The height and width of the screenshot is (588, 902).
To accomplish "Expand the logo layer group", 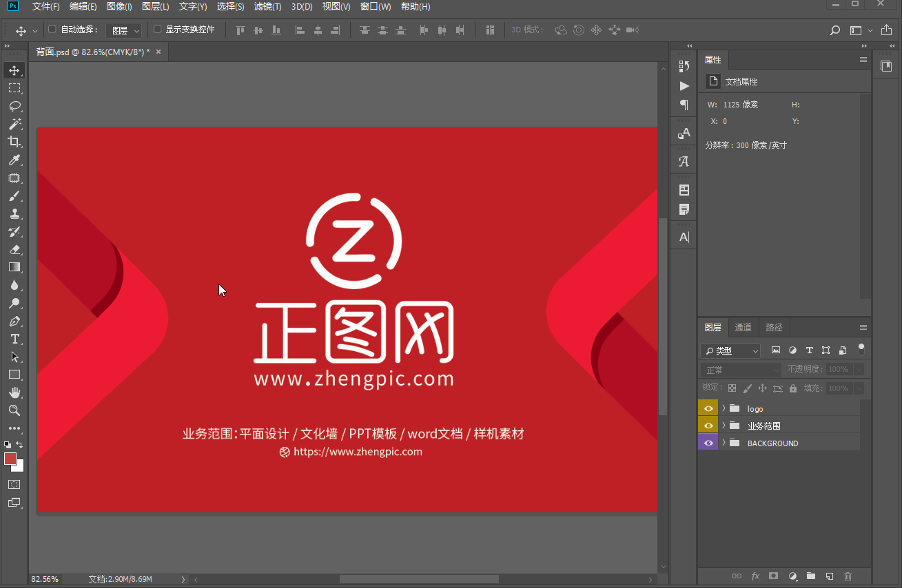I will [724, 408].
